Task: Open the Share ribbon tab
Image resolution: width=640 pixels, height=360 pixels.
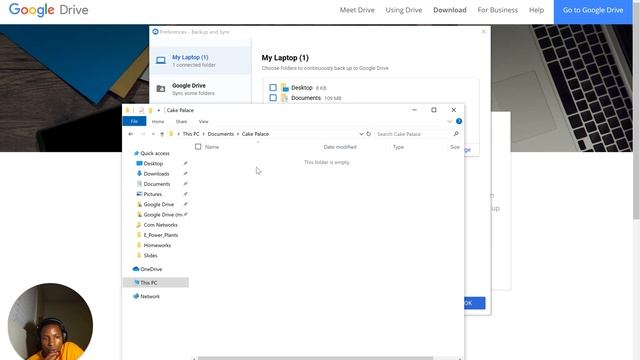Action: 181,122
